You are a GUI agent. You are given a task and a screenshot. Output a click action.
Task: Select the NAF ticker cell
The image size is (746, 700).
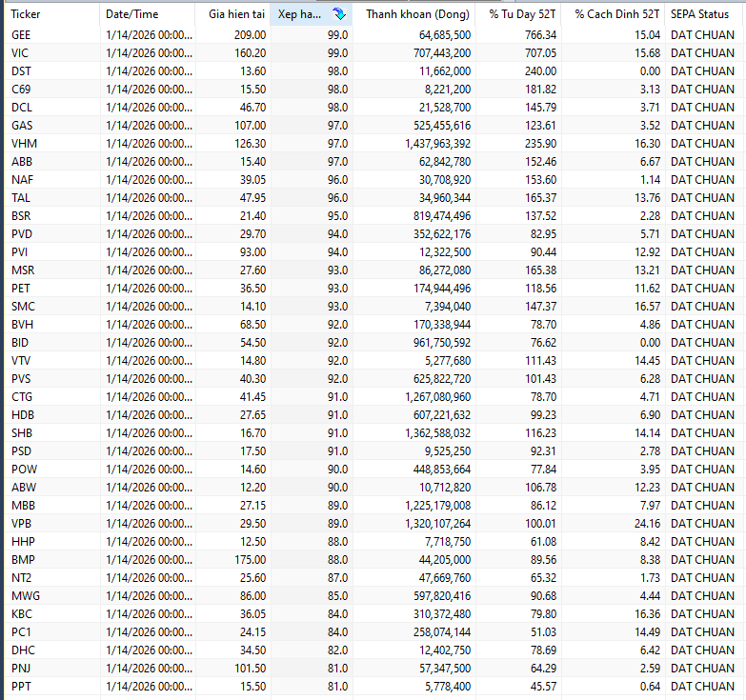click(22, 179)
